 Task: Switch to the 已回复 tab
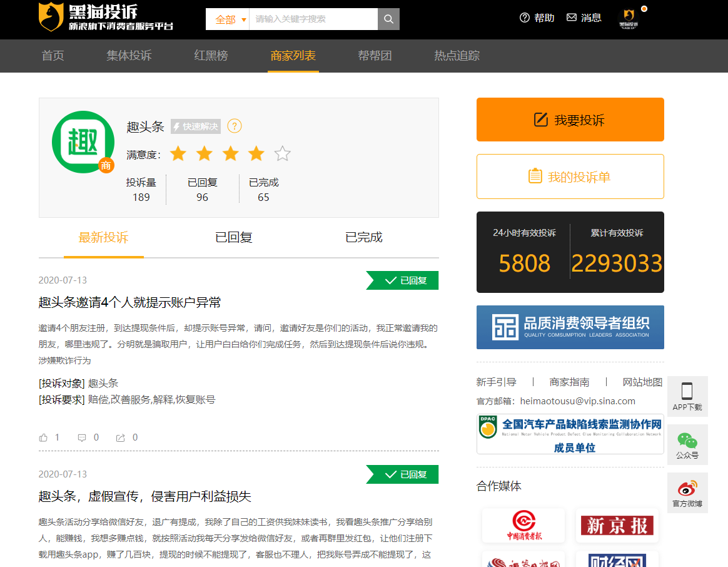[234, 238]
